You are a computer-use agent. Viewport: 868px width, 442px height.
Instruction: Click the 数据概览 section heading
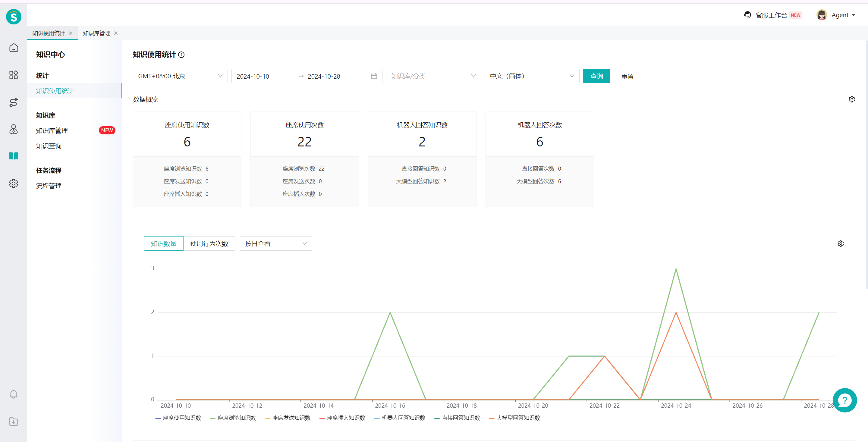tap(146, 99)
